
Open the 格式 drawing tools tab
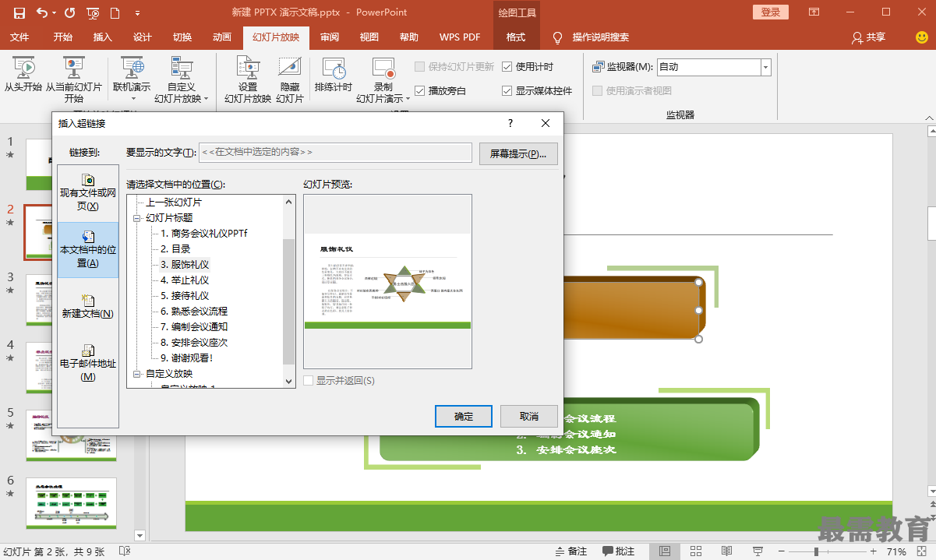(516, 37)
